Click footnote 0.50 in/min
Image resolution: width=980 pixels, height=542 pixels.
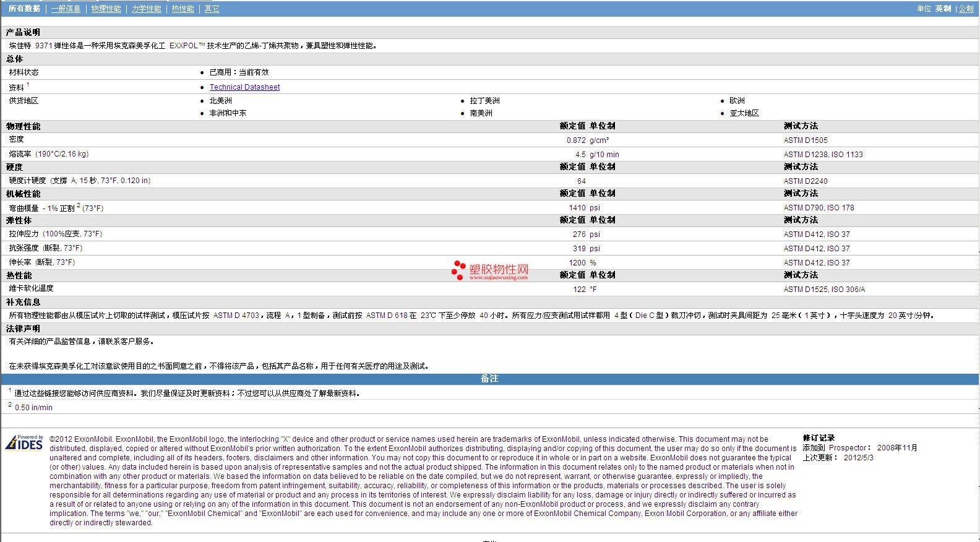[33, 408]
